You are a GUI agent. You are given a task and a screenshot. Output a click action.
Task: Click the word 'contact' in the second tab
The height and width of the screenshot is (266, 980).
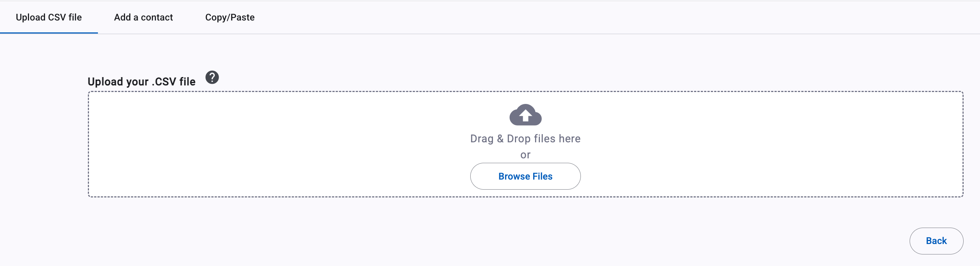(157, 17)
